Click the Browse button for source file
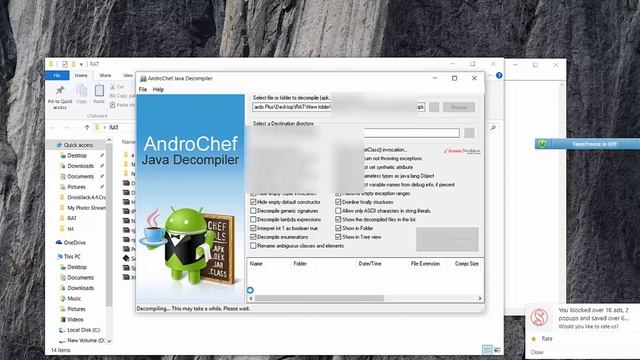The height and width of the screenshot is (360, 640). click(x=459, y=107)
